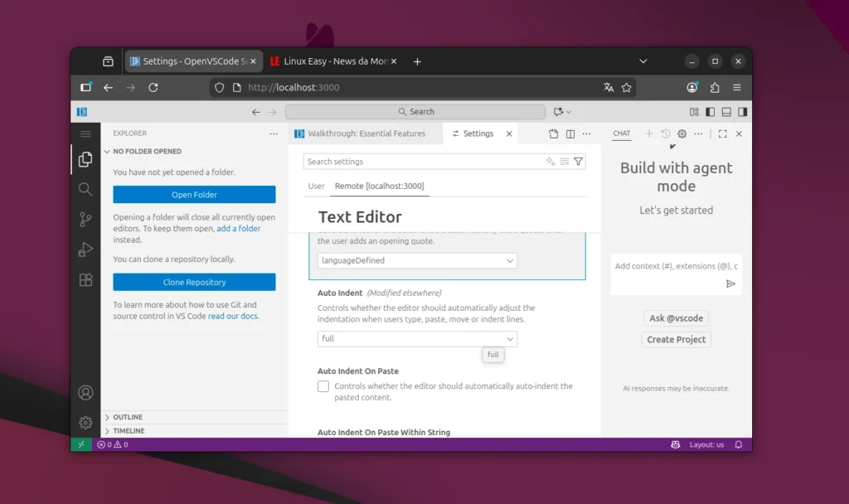The height and width of the screenshot is (504, 849).
Task: Open the Manage gear menu at bottom left
Action: coord(84,422)
